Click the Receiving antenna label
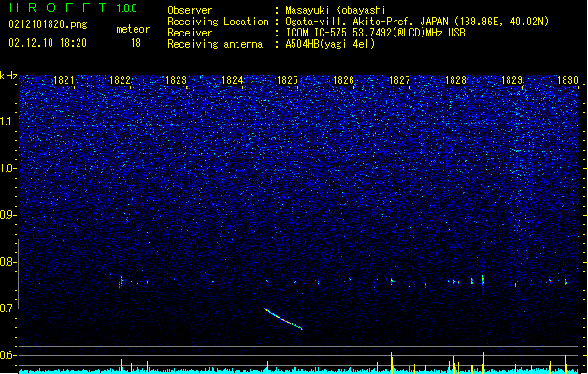Viewport: 588px width, 374px height. 215,44
